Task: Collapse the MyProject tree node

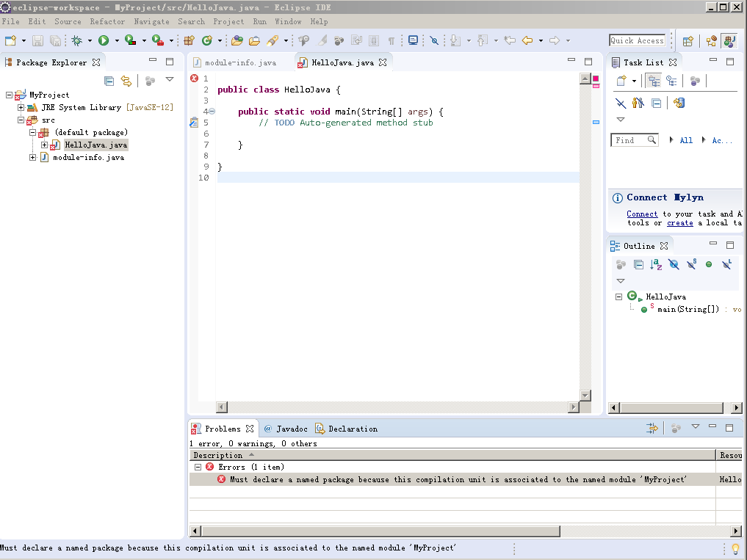Action: pos(9,95)
